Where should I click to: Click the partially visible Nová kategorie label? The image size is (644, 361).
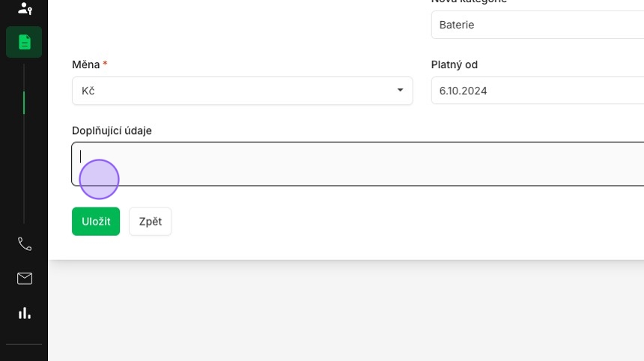tap(469, 1)
